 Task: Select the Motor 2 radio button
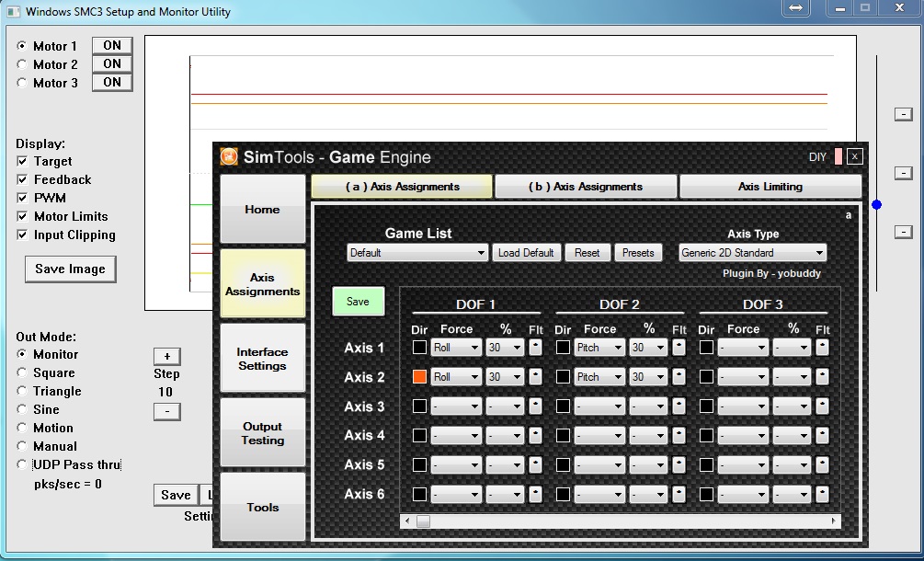click(x=22, y=64)
